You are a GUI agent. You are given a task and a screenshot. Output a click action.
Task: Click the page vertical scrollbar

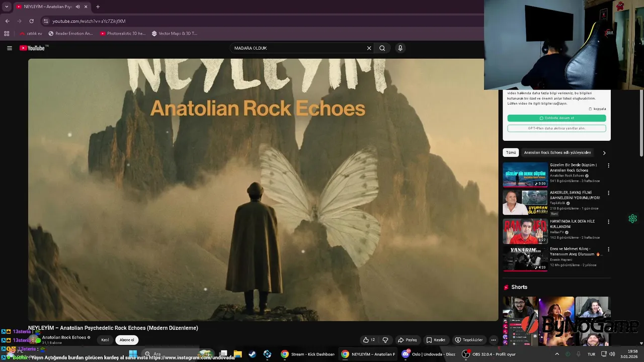pos(640,123)
